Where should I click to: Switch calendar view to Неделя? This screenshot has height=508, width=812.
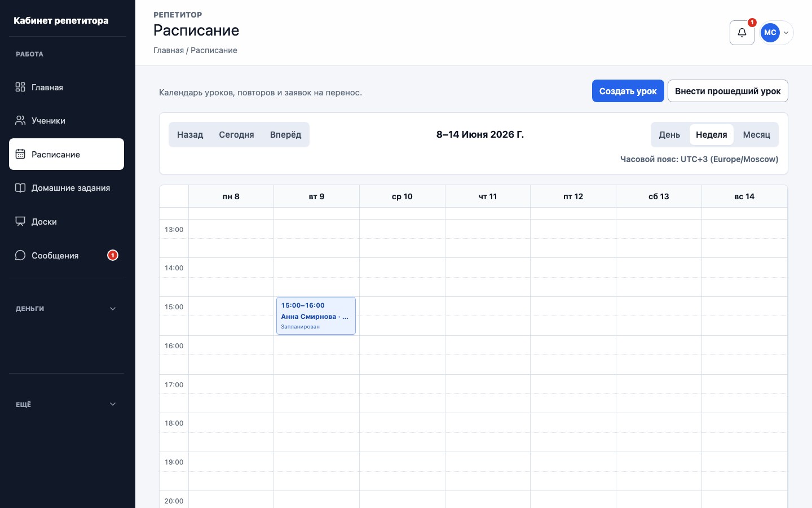click(x=711, y=134)
